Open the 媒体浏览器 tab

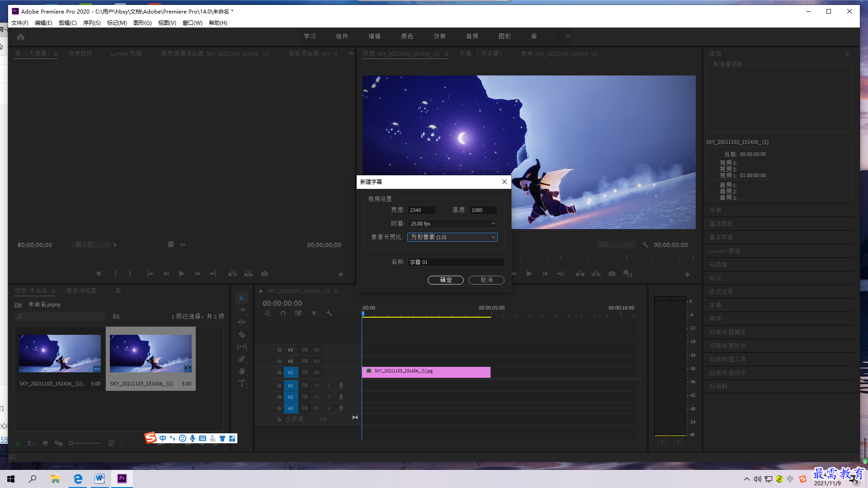pyautogui.click(x=81, y=291)
